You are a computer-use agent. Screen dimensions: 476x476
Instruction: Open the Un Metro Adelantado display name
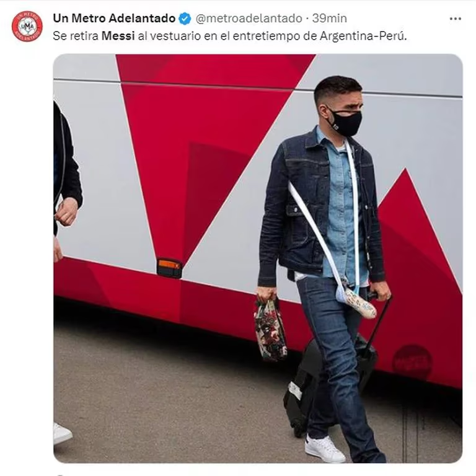pos(114,19)
